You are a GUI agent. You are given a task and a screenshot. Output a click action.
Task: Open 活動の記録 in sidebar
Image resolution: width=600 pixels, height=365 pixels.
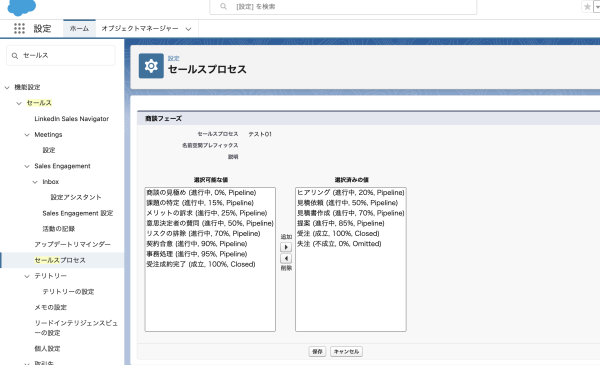coord(59,229)
